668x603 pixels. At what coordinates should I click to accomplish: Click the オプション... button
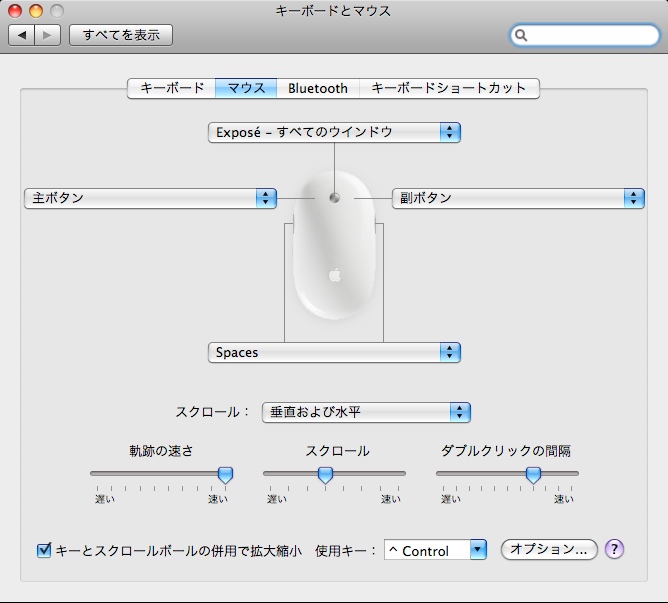coord(549,549)
